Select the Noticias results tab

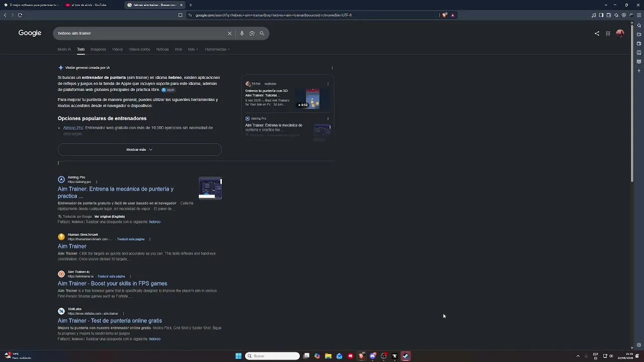[163, 49]
